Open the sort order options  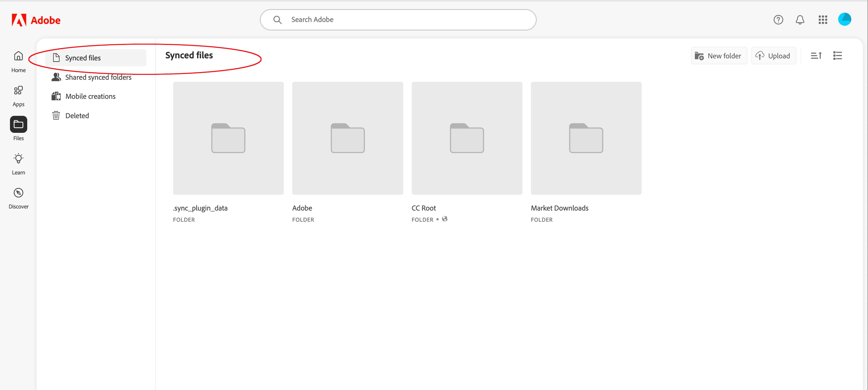point(816,56)
